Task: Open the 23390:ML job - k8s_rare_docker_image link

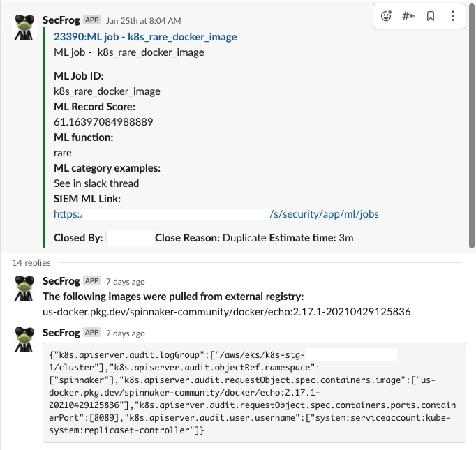Action: tap(145, 37)
